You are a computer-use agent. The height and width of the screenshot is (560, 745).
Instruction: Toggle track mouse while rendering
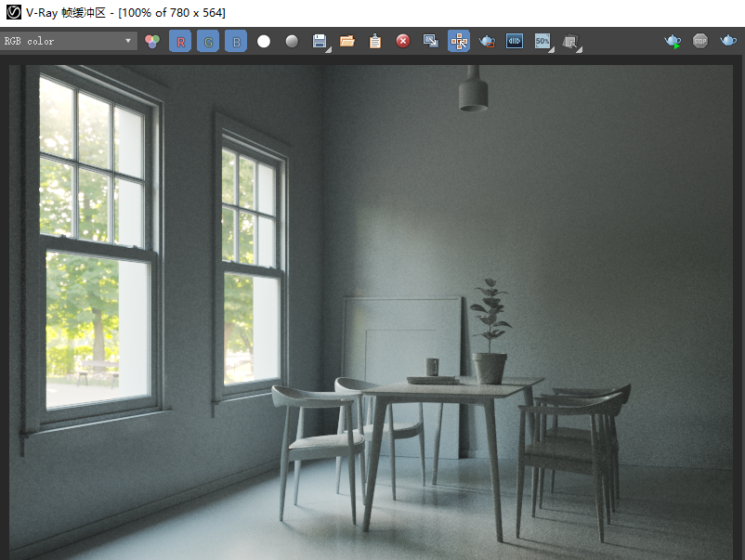pos(459,41)
